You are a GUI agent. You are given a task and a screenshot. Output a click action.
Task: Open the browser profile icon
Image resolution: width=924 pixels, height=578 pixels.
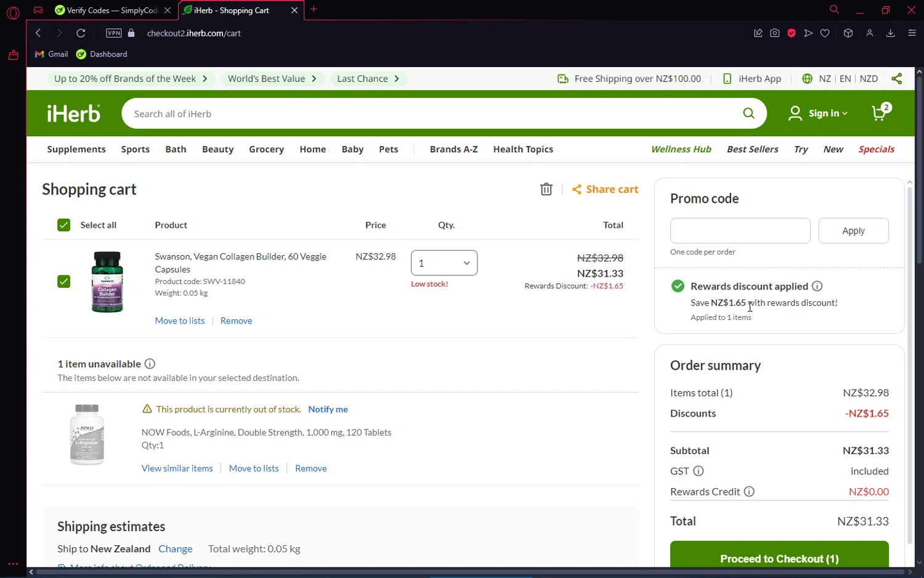coord(870,33)
